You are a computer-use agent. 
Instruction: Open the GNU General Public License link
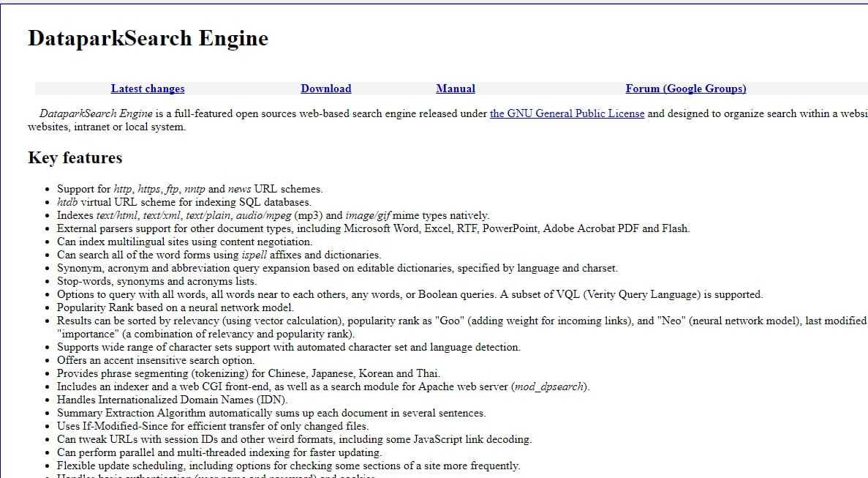567,113
